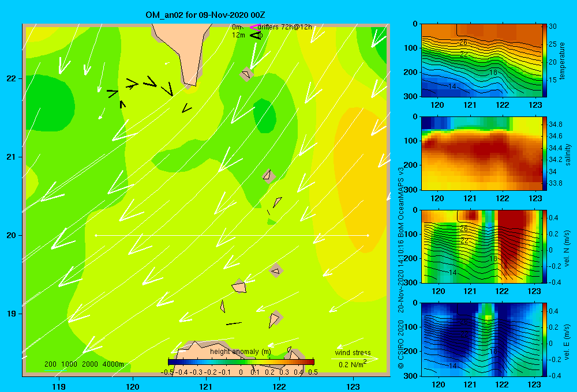This screenshot has height=392, width=577.
Task: Click latitude label 20 on main map axis
Action: tap(11, 235)
